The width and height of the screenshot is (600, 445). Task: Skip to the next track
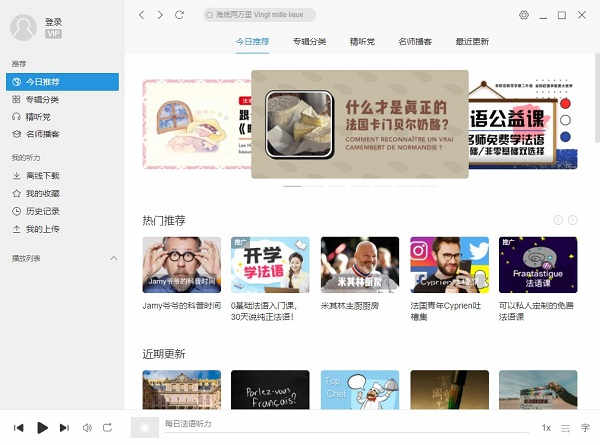click(64, 427)
